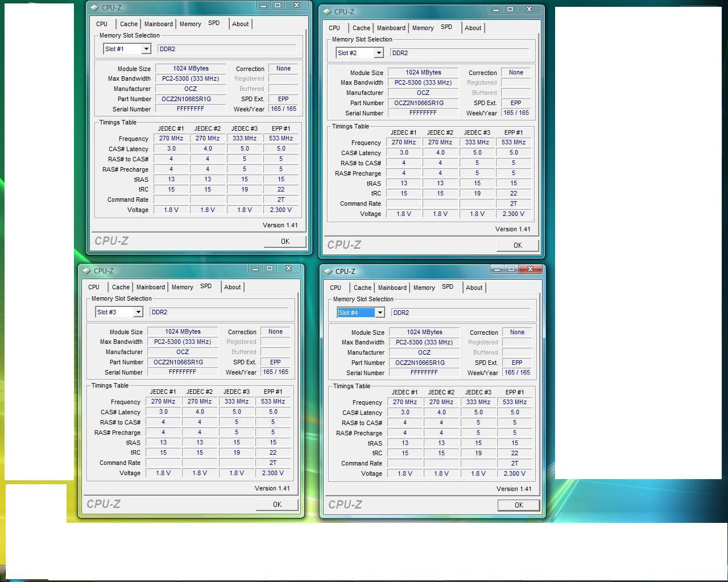The width and height of the screenshot is (728, 582).
Task: Click Max Bandwidth PC2-5300 value in Slot #3 window
Action: [x=183, y=342]
